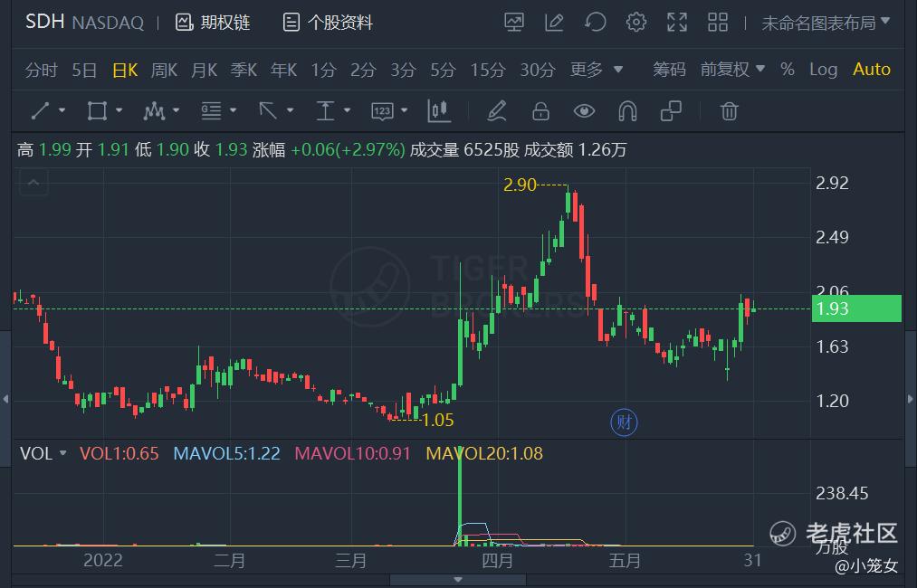Toggle the drawing lock icon
Image resolution: width=917 pixels, height=588 pixels.
point(540,110)
